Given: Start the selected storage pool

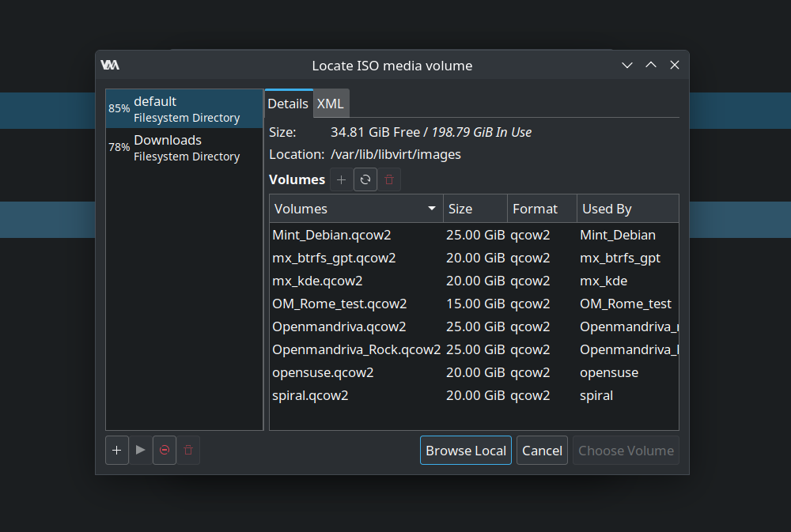Looking at the screenshot, I should pos(141,450).
